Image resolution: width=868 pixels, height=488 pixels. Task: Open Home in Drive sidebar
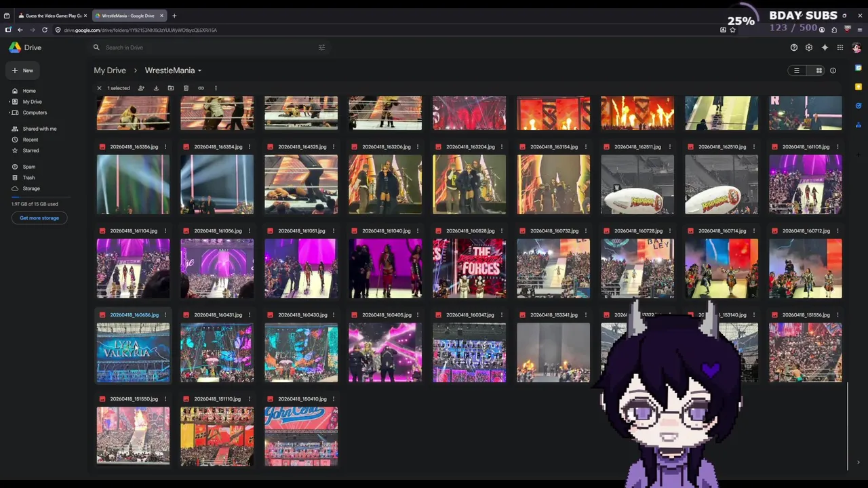tap(29, 91)
